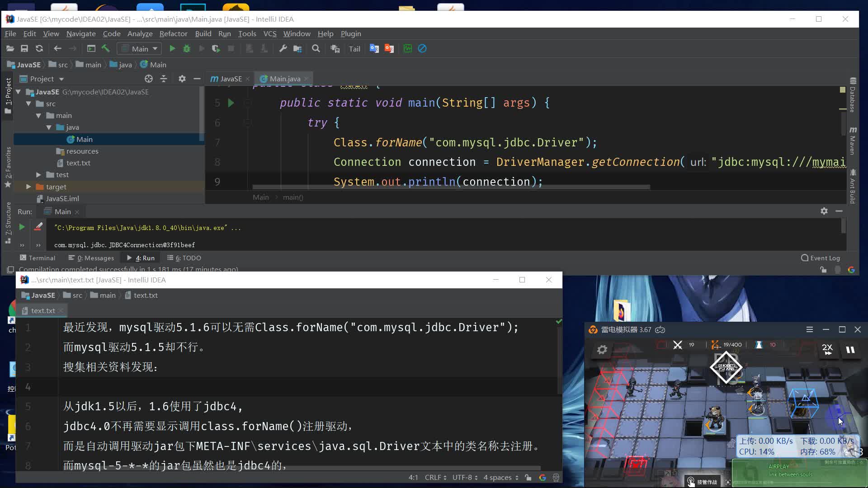Open in-game settings gear in emulator
The height and width of the screenshot is (488, 868).
(602, 350)
